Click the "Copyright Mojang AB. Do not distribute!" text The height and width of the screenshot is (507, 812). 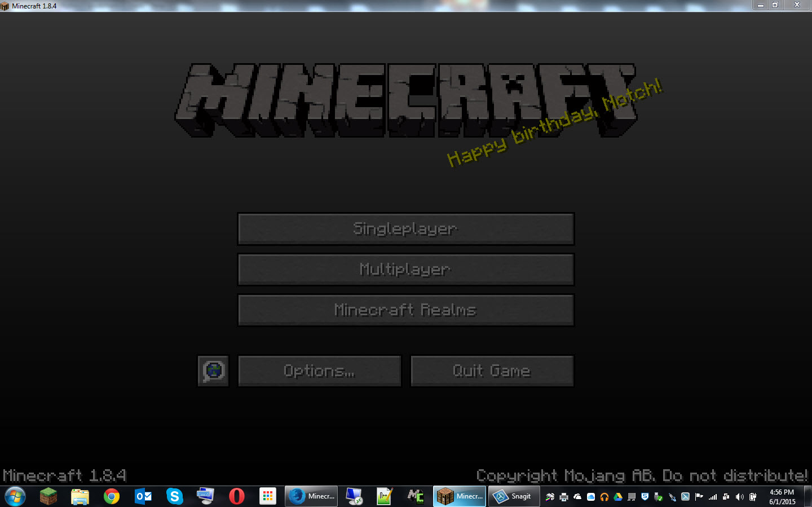[642, 475]
